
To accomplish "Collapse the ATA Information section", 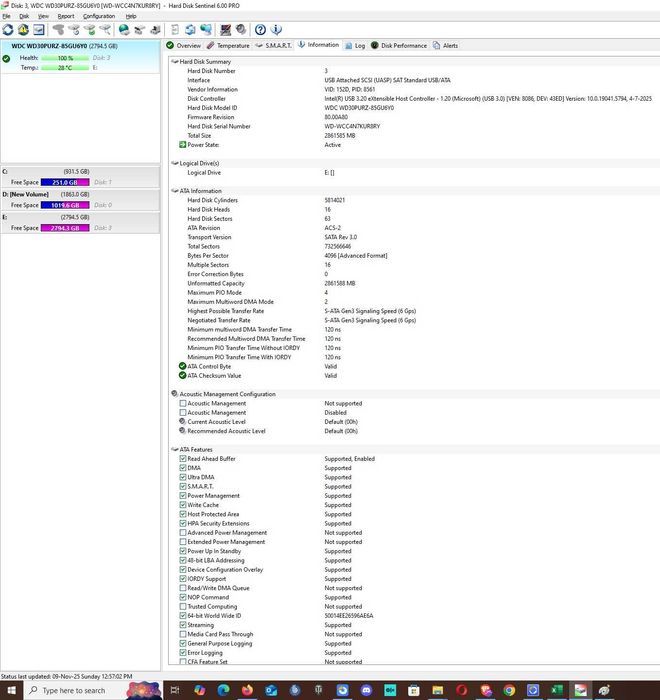I will click(x=175, y=191).
